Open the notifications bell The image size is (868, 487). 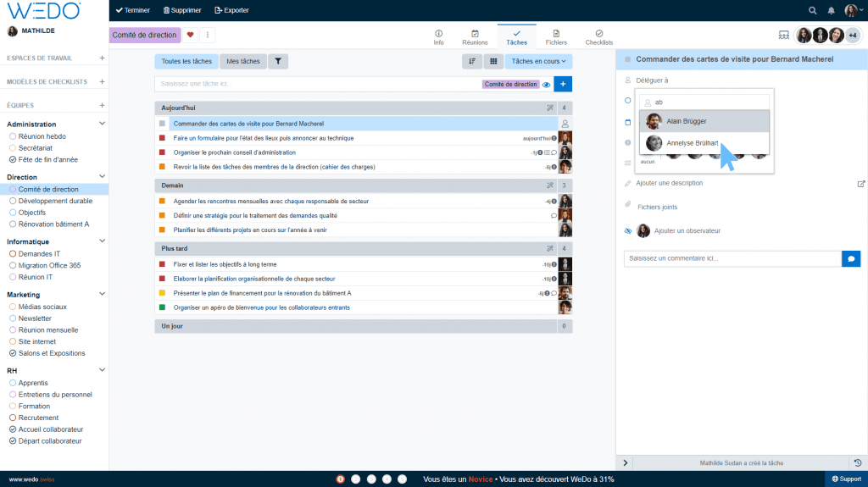pos(831,10)
